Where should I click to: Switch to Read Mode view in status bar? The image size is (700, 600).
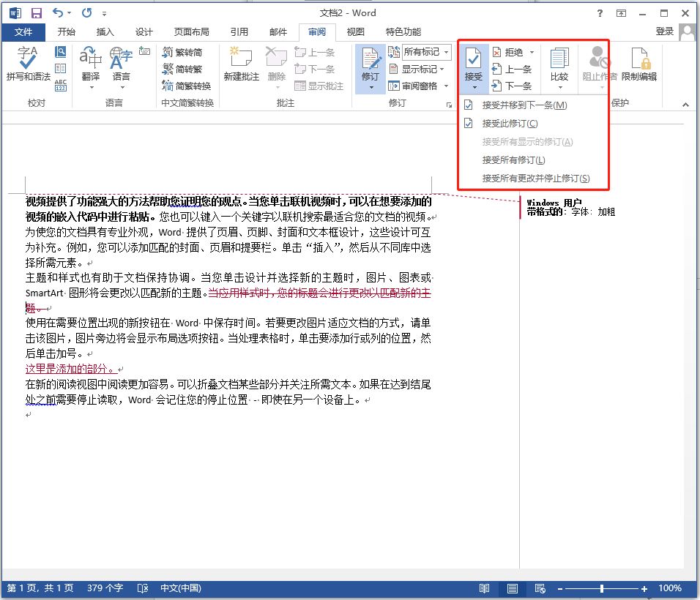[484, 588]
